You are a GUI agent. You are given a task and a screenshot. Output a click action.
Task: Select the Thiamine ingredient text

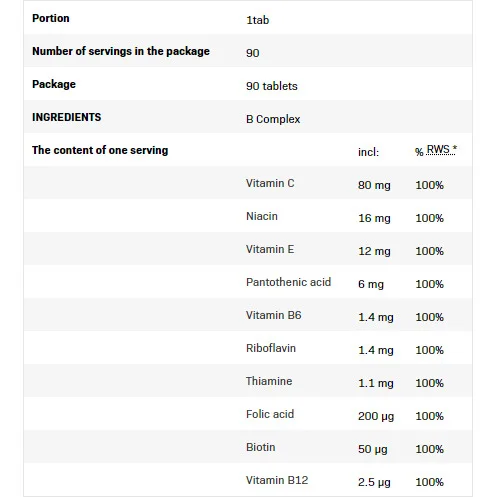coord(269,381)
